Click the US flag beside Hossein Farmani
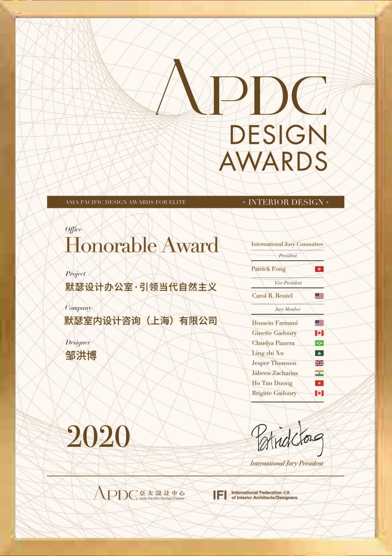This screenshot has height=556, width=392. [319, 323]
